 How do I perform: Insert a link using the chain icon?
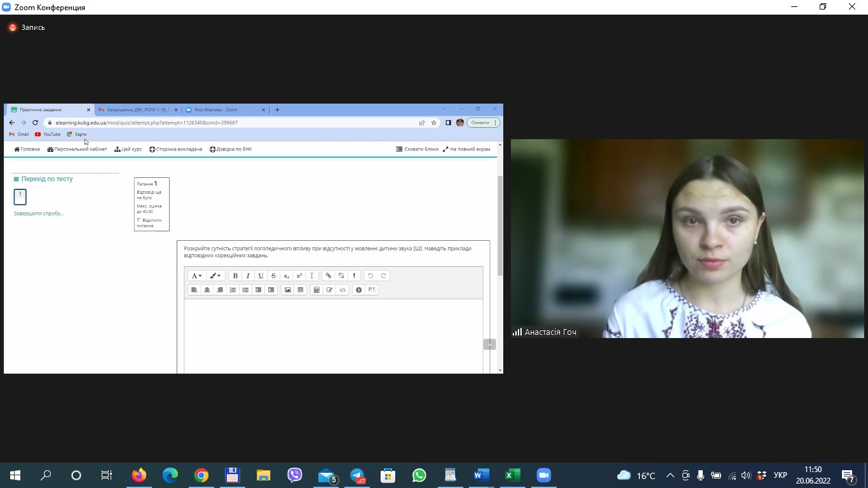point(328,276)
